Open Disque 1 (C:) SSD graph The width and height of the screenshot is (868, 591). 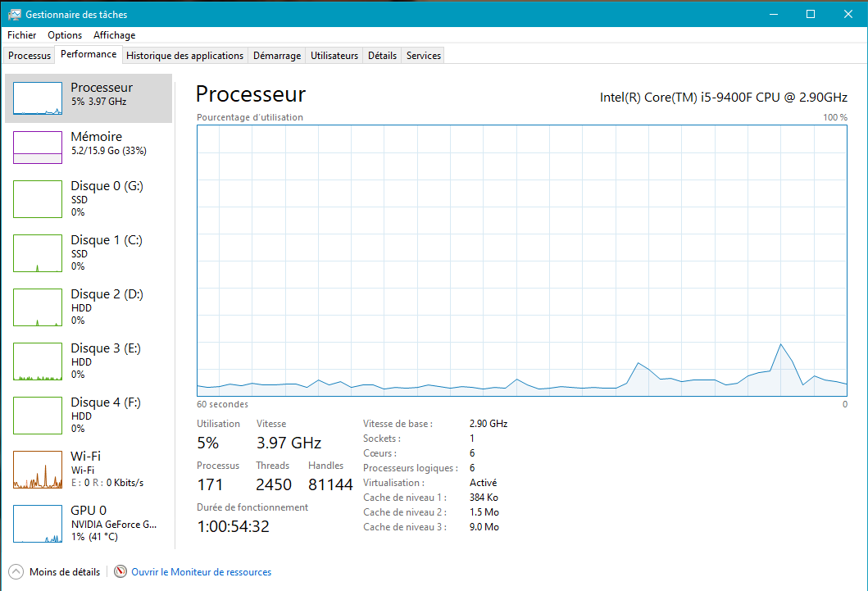[x=38, y=253]
